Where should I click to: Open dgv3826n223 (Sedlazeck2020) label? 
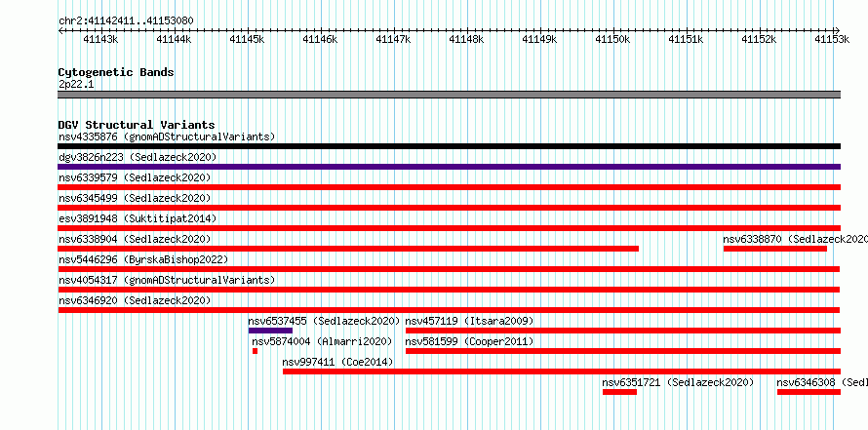(138, 157)
